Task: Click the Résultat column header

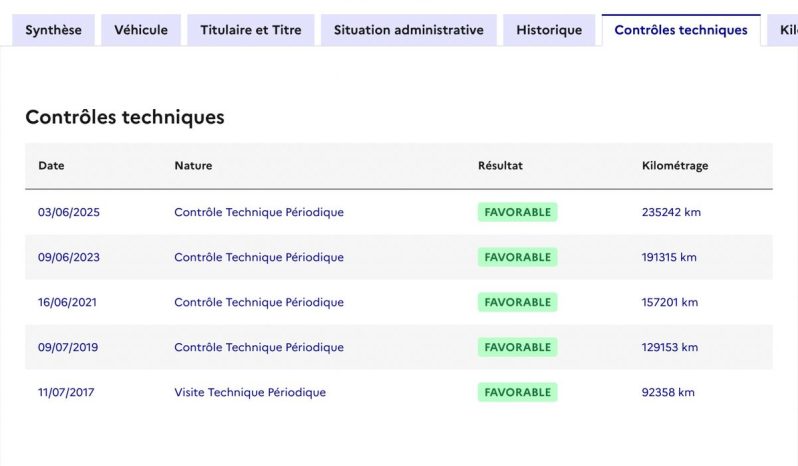Action: pos(500,165)
